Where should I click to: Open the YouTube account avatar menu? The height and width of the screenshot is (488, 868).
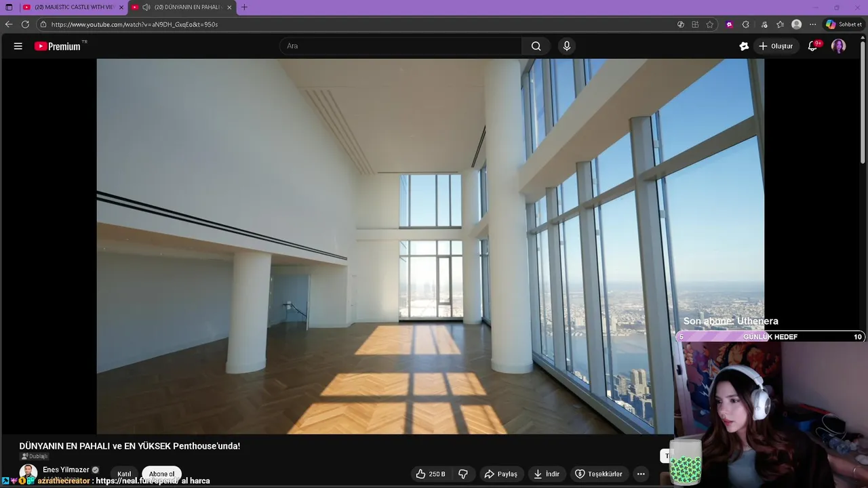coord(839,46)
